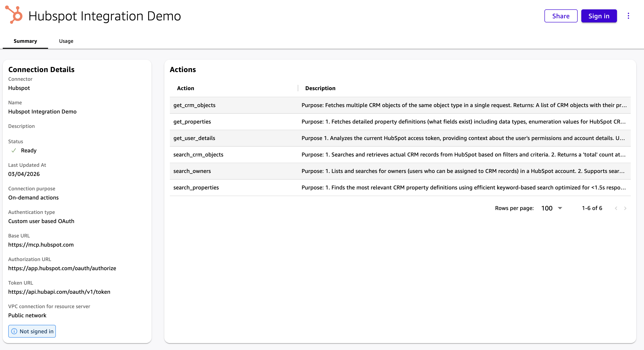644x350 pixels.
Task: Open the three-dot more options menu
Action: pyautogui.click(x=628, y=16)
